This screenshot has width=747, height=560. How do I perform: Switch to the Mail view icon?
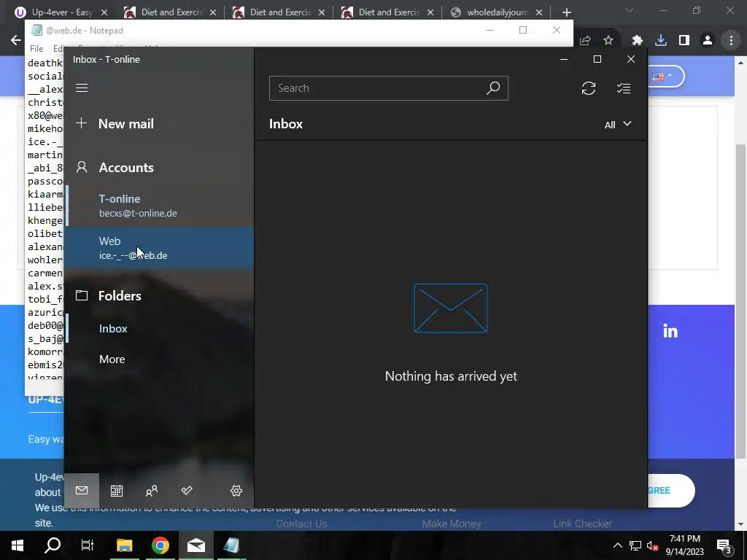pos(82,491)
